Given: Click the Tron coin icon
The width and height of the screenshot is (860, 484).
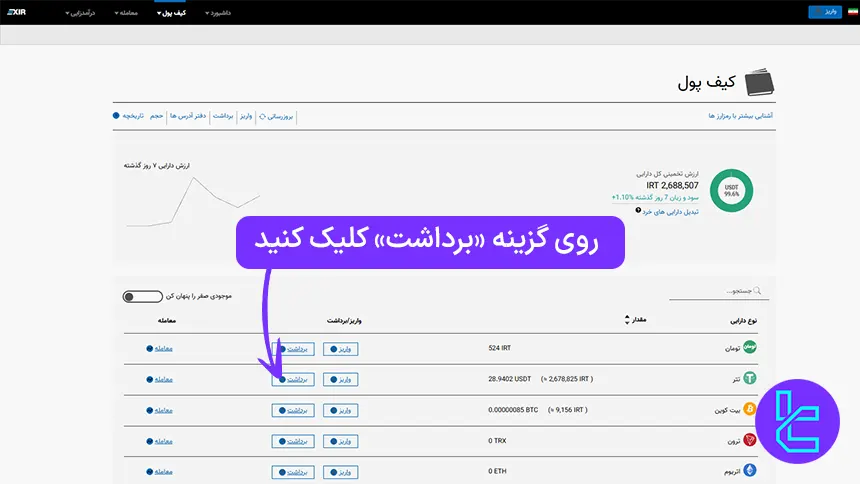Looking at the screenshot, I should click(750, 440).
